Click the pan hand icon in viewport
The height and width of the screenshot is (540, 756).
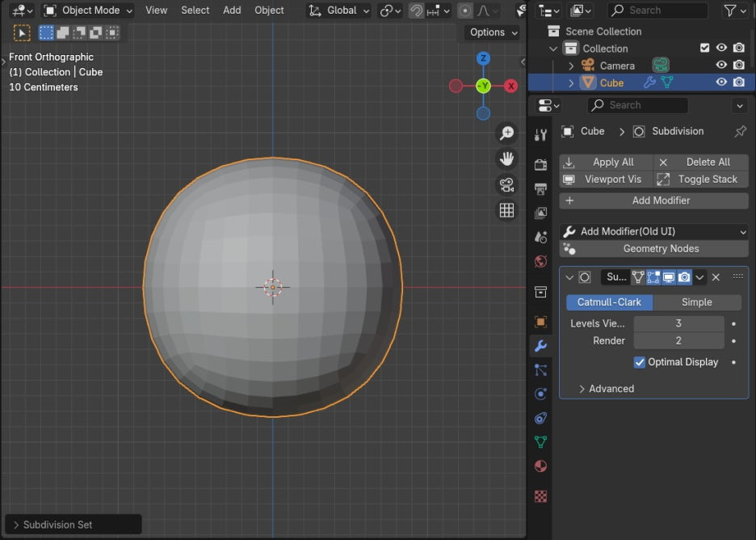pyautogui.click(x=506, y=158)
